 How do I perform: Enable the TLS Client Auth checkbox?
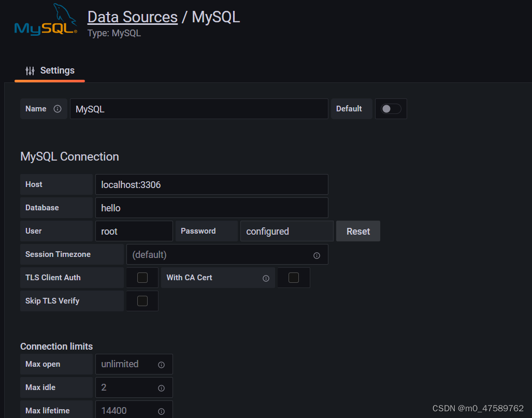(x=142, y=278)
